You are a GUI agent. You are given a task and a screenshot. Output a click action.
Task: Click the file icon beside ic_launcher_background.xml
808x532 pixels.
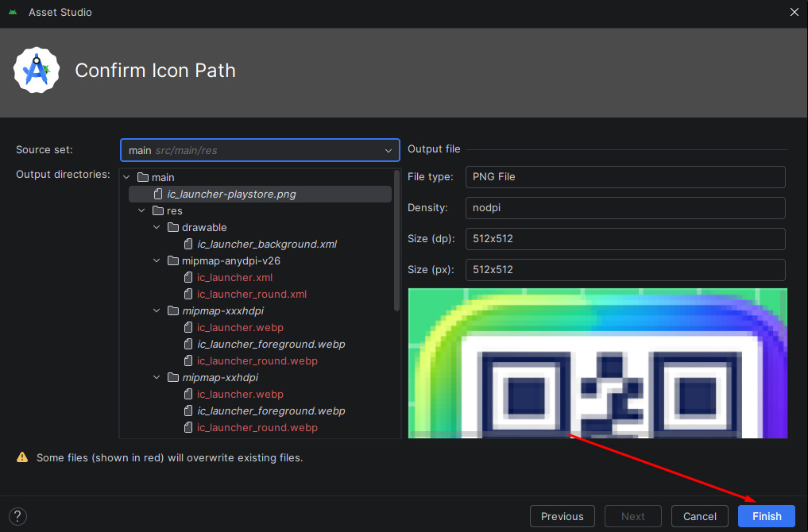pyautogui.click(x=188, y=244)
